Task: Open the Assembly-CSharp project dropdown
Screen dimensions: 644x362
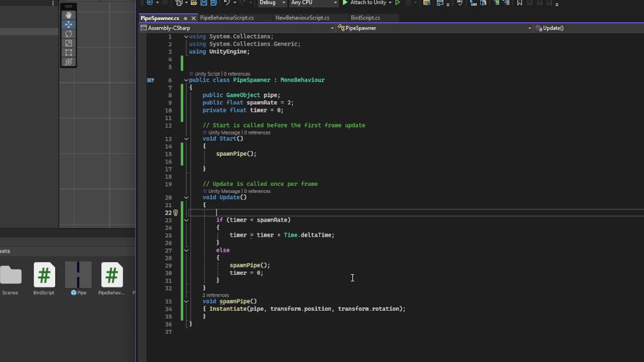Action: [237, 28]
